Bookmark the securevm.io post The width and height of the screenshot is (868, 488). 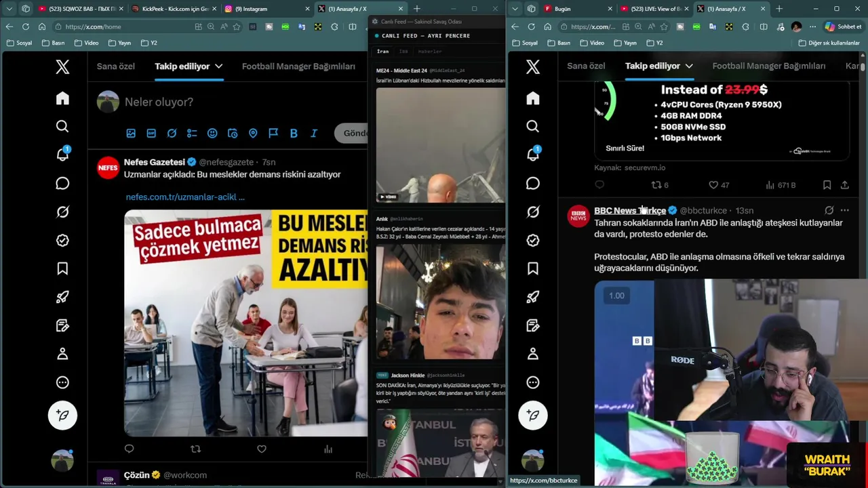pyautogui.click(x=827, y=185)
